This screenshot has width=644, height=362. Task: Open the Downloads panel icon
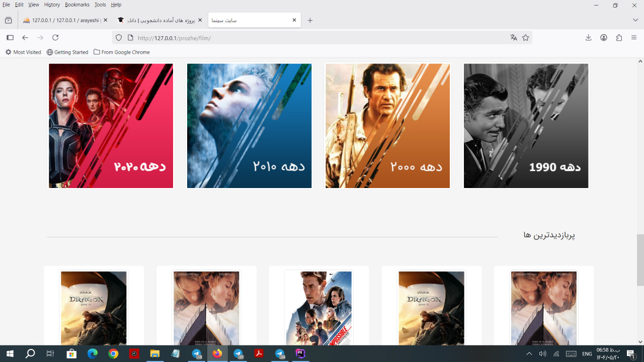(588, 38)
